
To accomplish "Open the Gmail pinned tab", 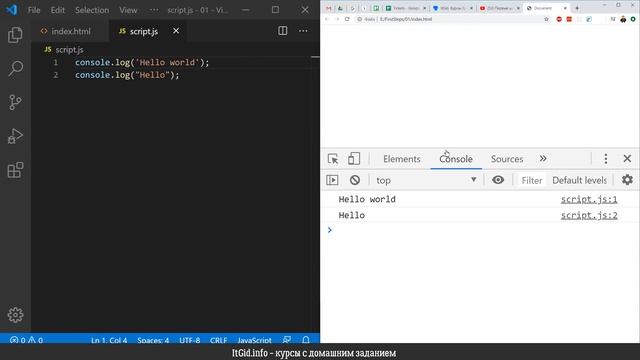I will click(329, 8).
